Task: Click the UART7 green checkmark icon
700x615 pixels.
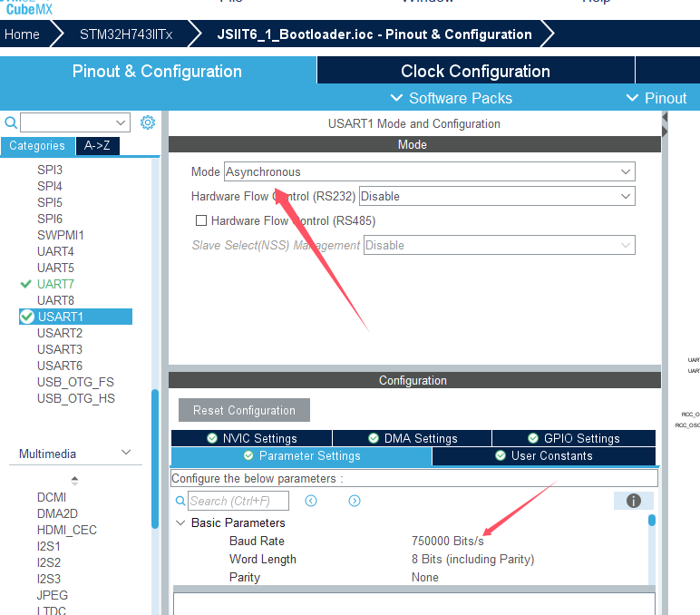Action: [x=26, y=284]
